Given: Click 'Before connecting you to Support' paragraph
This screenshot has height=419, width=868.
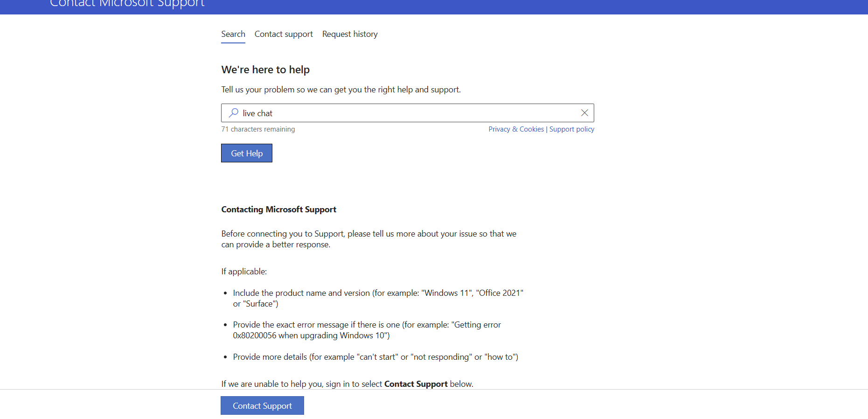Looking at the screenshot, I should coord(369,239).
